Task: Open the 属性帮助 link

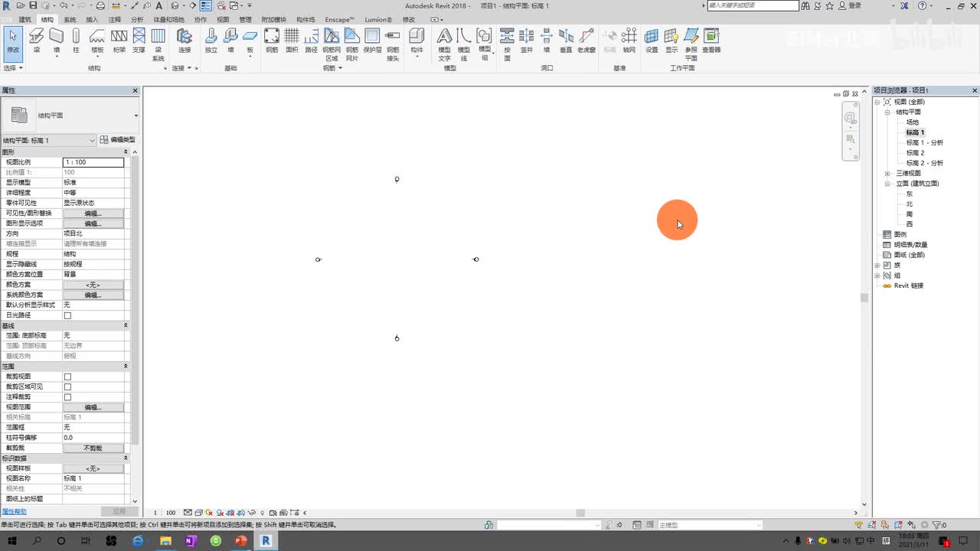Action: tap(14, 511)
